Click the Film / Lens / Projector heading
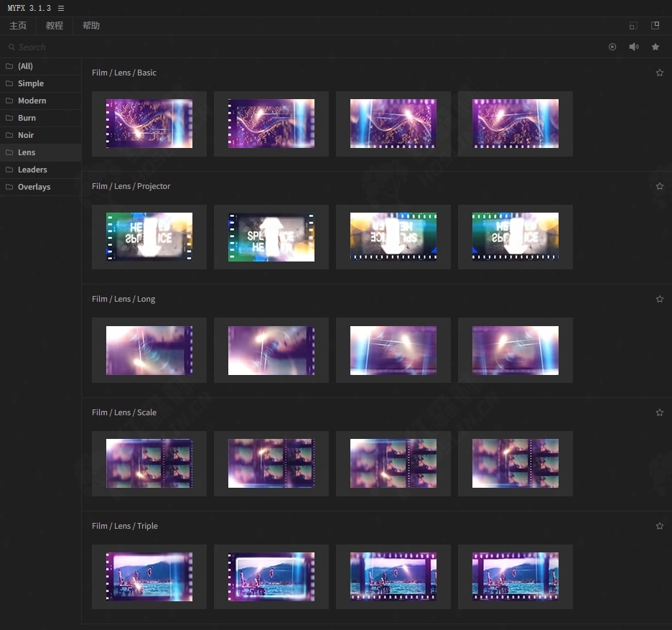 coord(131,186)
